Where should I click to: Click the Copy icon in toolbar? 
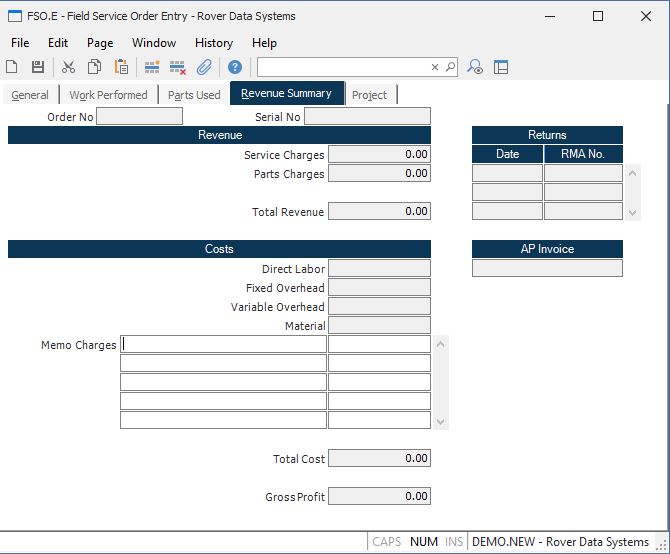click(94, 67)
